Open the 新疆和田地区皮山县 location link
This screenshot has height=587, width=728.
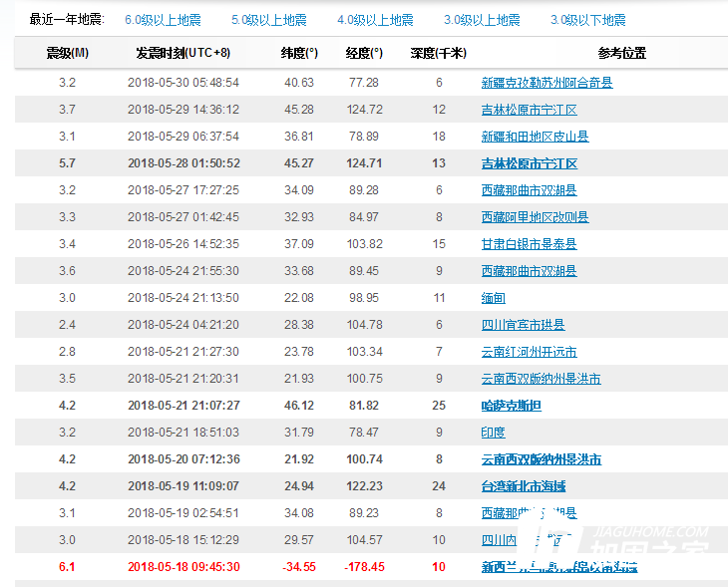pos(535,137)
